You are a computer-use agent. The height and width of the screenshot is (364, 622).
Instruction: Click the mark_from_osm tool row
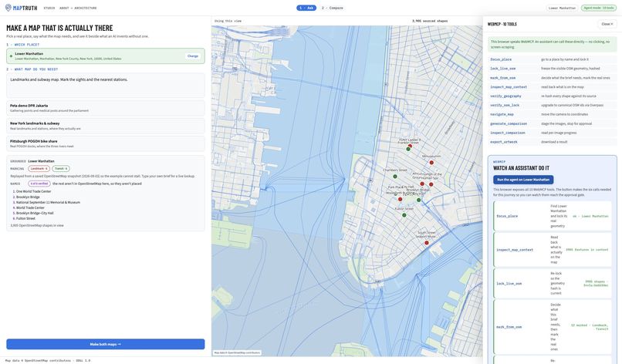pos(553,78)
